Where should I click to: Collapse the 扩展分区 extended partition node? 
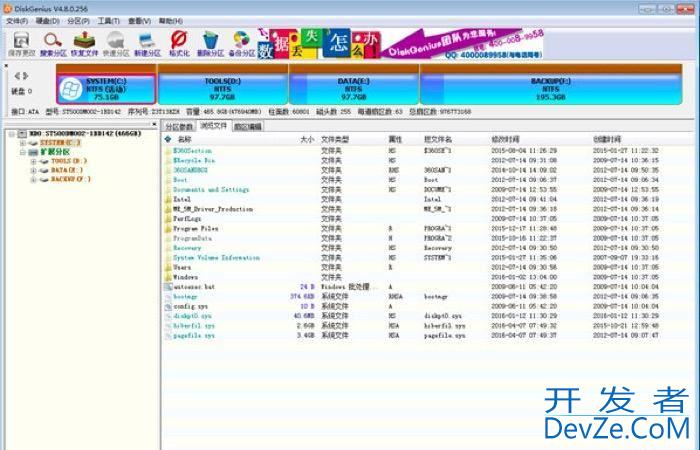coord(22,152)
